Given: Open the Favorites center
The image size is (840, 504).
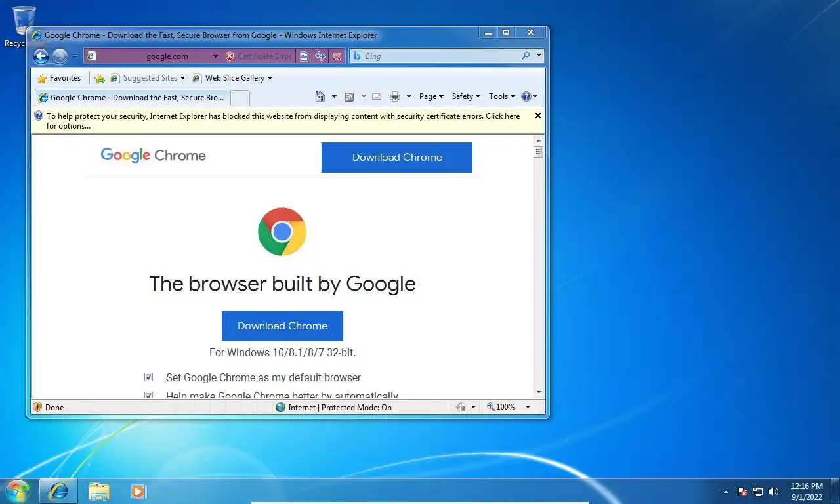Looking at the screenshot, I should 59,78.
